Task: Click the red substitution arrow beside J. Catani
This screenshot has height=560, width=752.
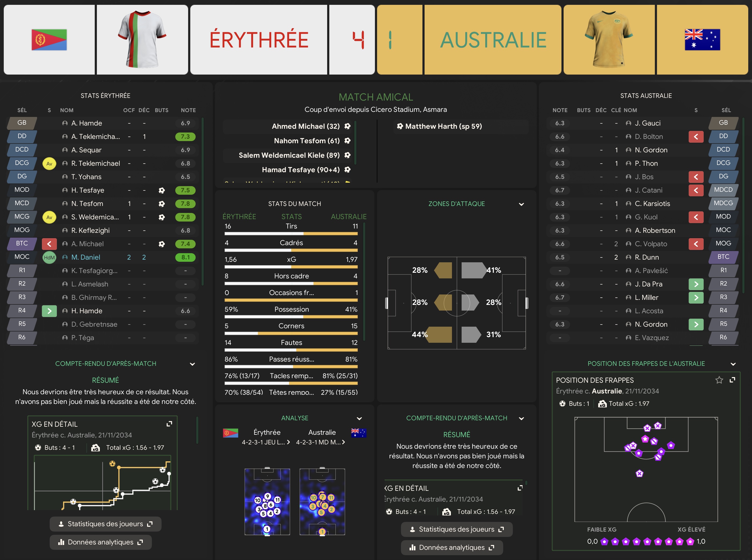Action: coord(696,190)
